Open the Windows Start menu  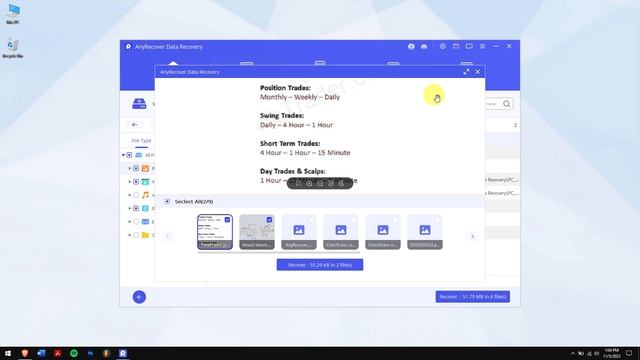pos(8,353)
